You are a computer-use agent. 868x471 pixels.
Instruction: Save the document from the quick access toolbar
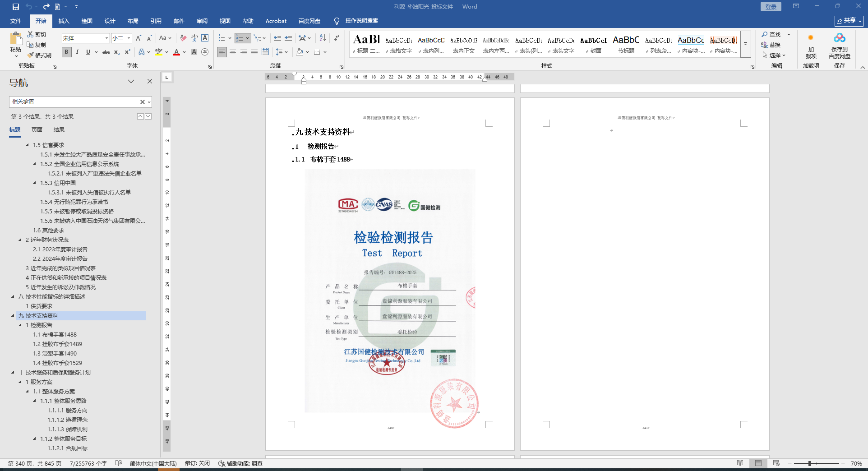pyautogui.click(x=16, y=7)
